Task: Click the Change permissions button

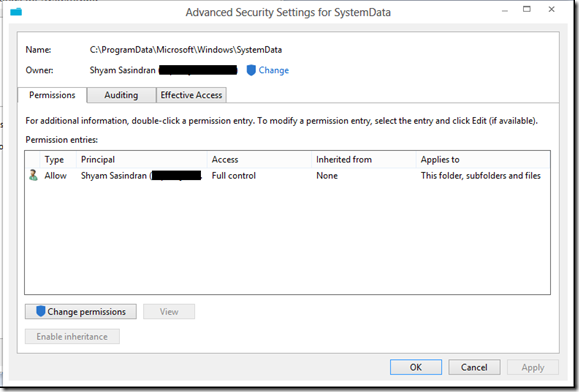Action: pos(80,312)
